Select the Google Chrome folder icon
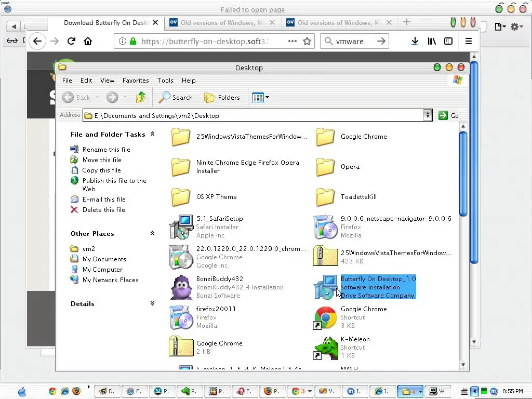 pos(325,137)
